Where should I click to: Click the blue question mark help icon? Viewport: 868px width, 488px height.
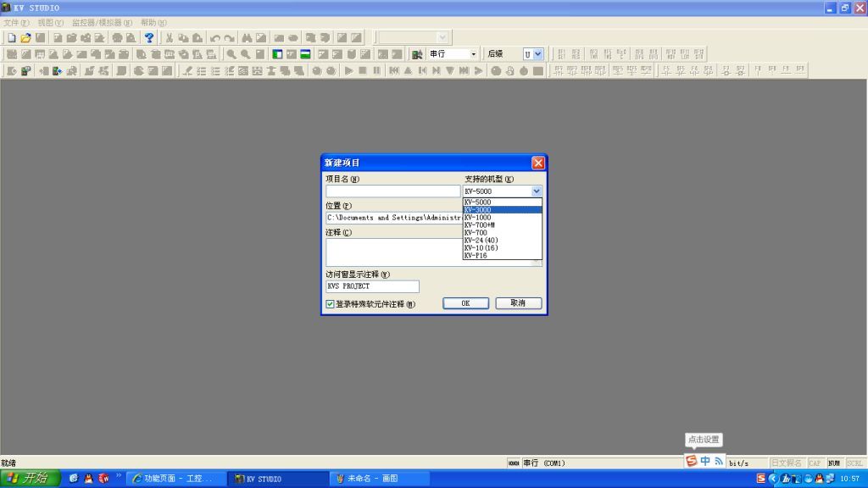pos(149,38)
